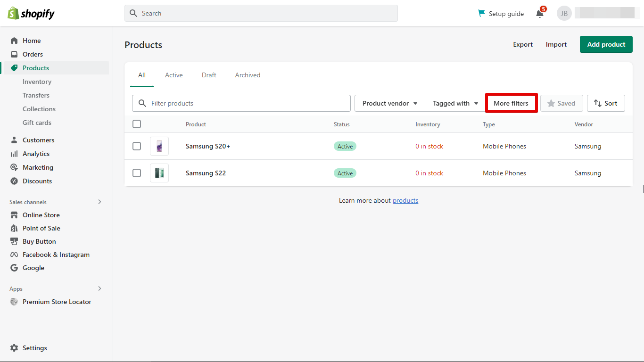
Task: Open the Product vendor dropdown
Action: coord(389,103)
